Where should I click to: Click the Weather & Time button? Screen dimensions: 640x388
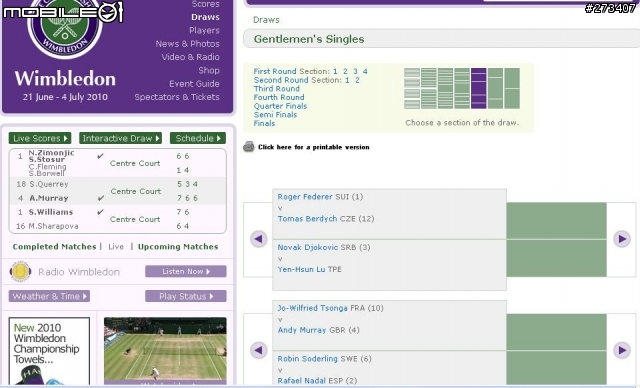pyautogui.click(x=49, y=296)
